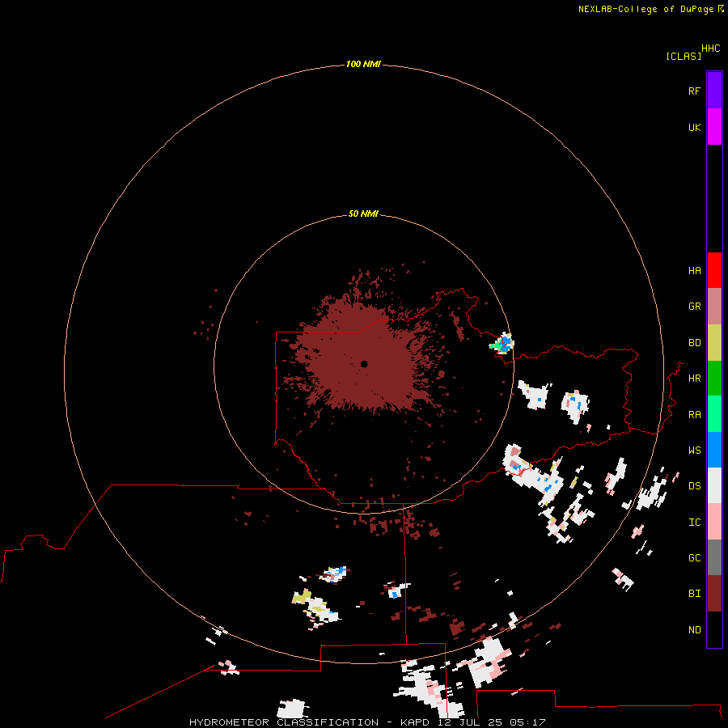Click the HA legend label
Viewport: 728px width, 728px height.
click(694, 271)
